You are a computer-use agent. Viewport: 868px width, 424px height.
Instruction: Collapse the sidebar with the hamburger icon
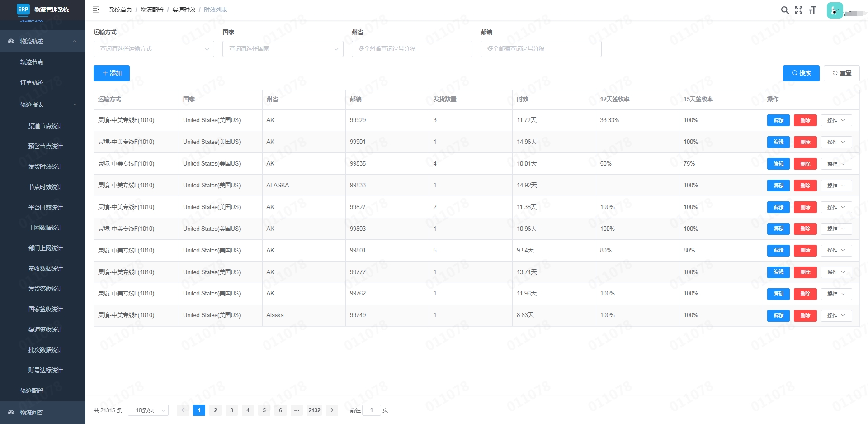click(96, 10)
